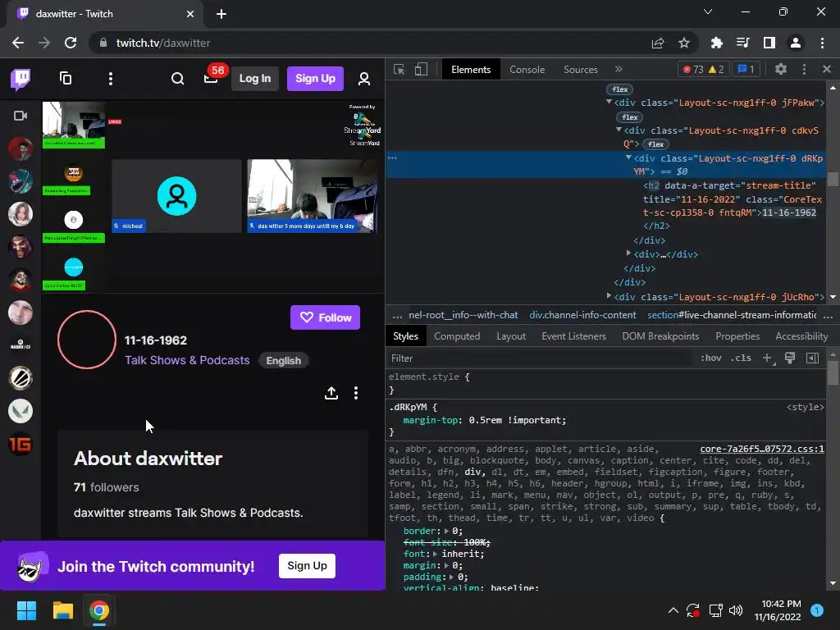Expand the margin property triangle
The image size is (840, 630).
tap(447, 565)
